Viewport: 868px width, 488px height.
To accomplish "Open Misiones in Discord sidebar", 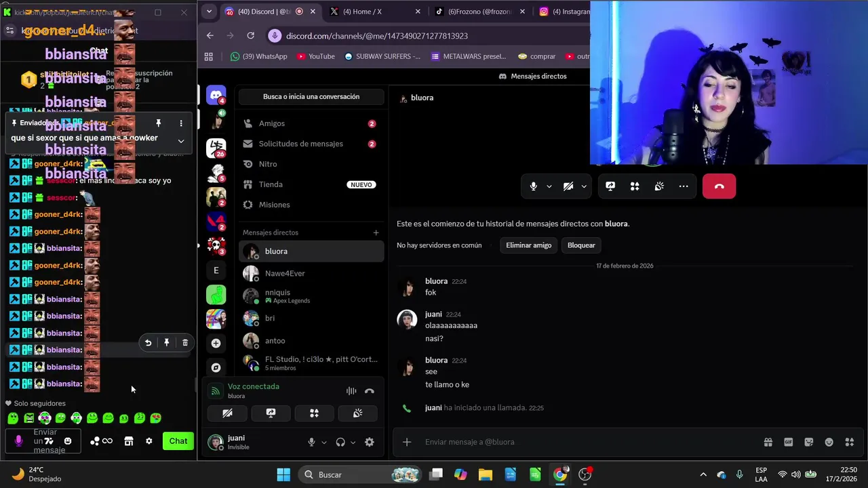I will click(x=311, y=205).
